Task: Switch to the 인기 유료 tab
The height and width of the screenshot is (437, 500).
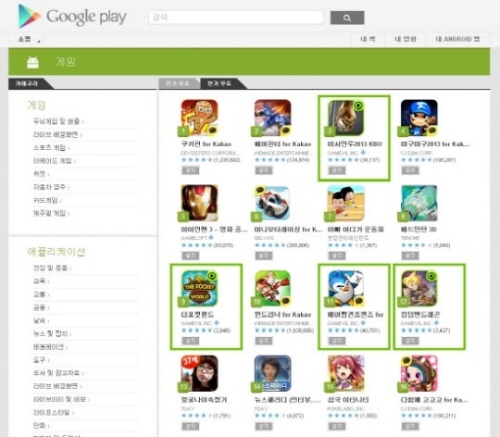Action: coord(177,83)
